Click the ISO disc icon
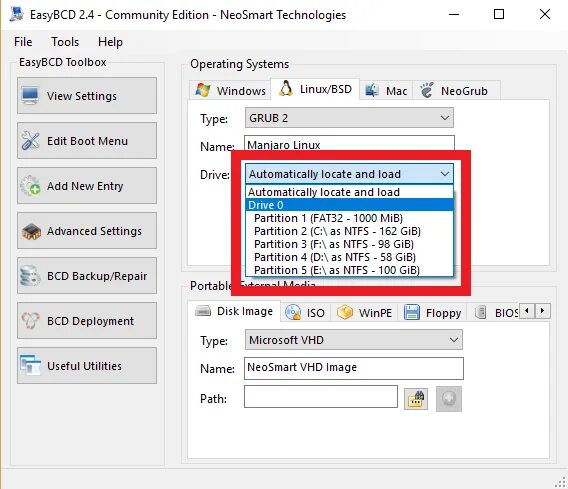 pyautogui.click(x=293, y=312)
